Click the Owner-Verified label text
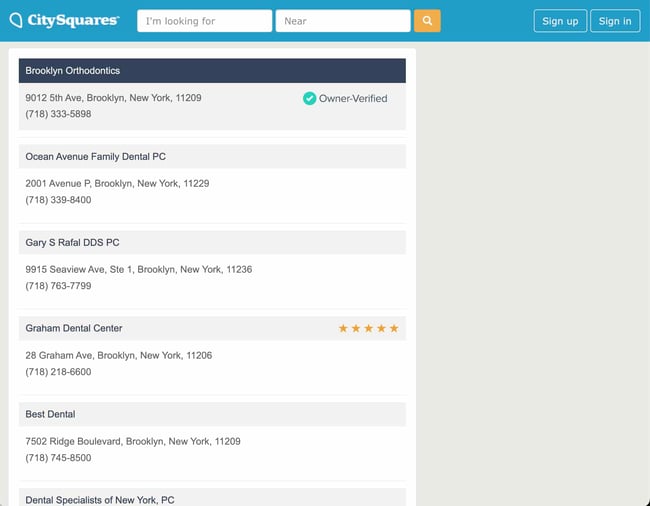Viewport: 650px width, 506px height. 352,98
